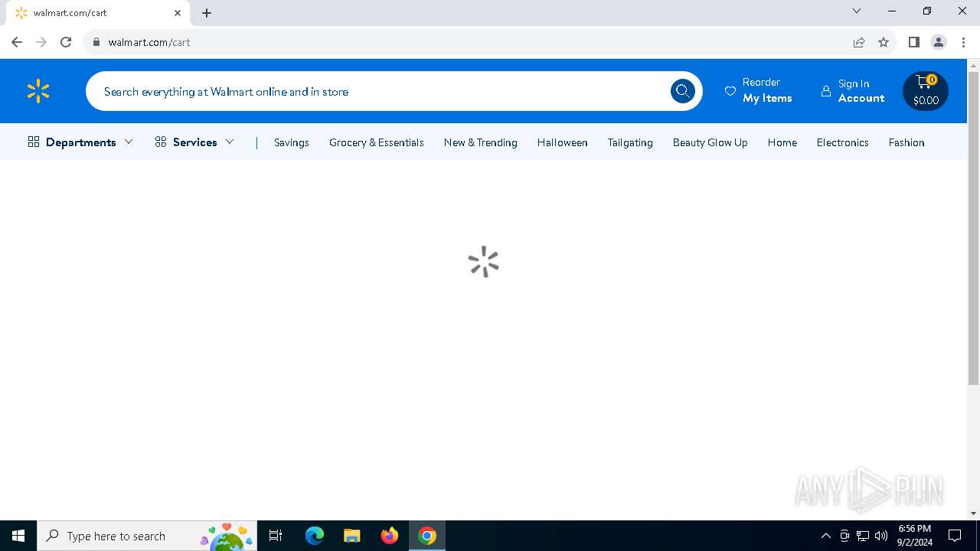Screen dimensions: 980x551
Task: Click the page vertical scrollbar thumb
Action: pos(973,228)
